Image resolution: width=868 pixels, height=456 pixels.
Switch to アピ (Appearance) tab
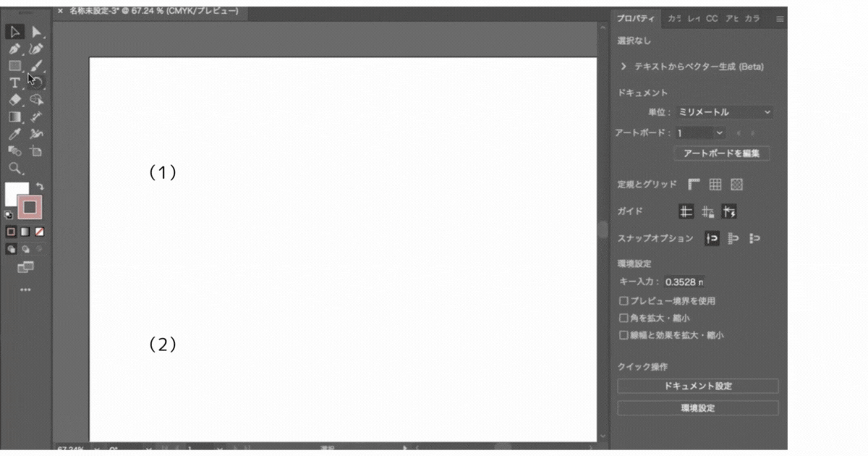click(732, 19)
